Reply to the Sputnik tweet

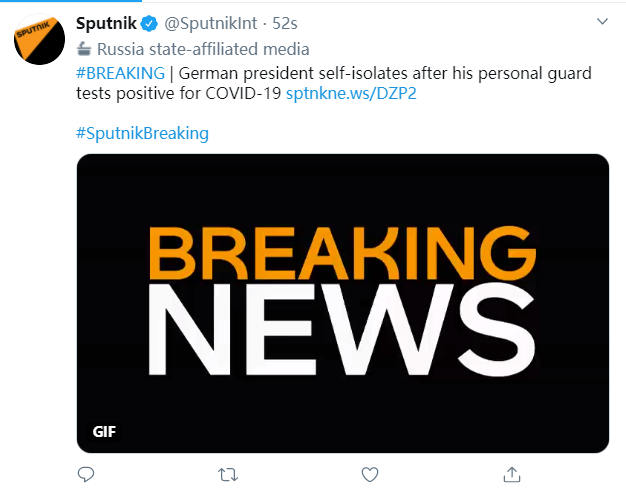(87, 473)
